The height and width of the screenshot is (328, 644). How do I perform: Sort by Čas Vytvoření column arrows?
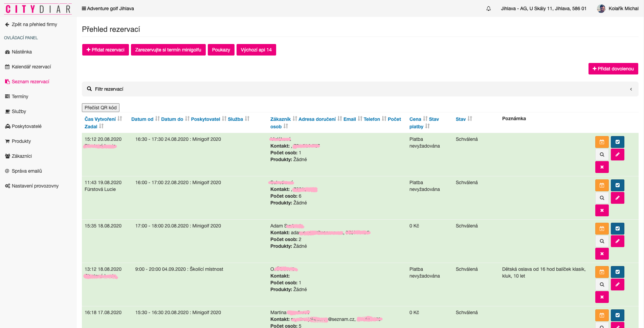[x=120, y=119]
